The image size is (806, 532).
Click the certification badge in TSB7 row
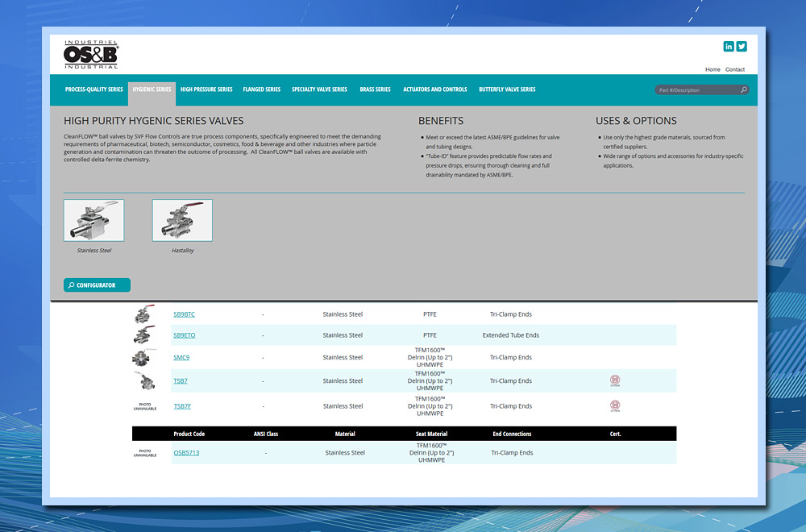(615, 380)
